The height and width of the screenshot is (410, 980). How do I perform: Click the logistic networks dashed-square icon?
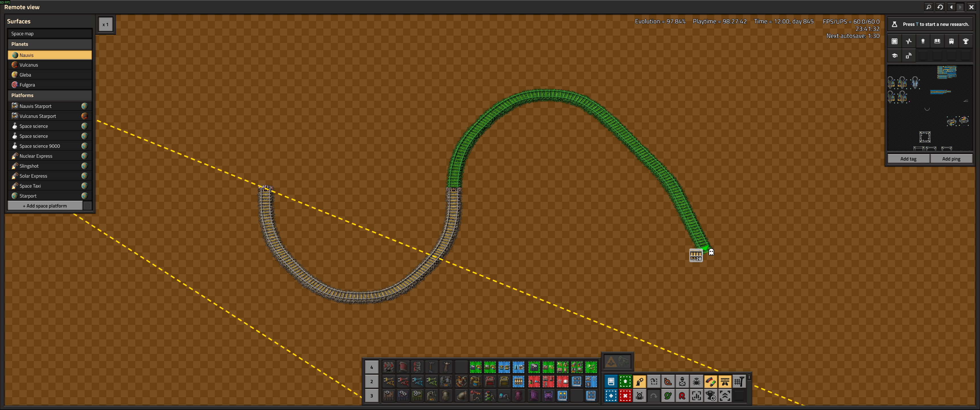coord(895,41)
